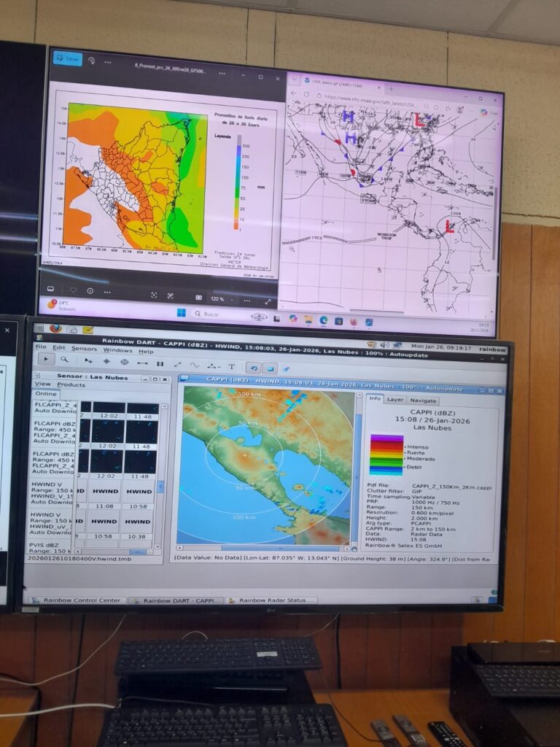The width and height of the screenshot is (560, 747).
Task: Switch to the Navigate tab
Action: click(422, 400)
